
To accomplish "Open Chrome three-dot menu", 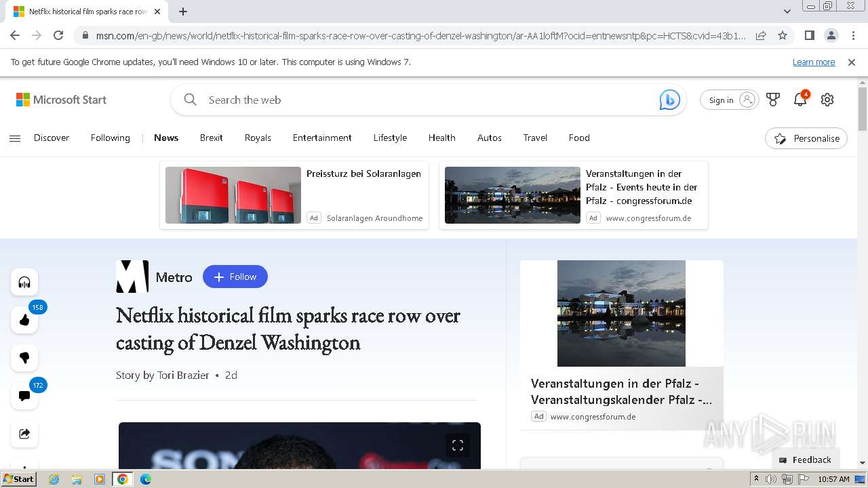I will [x=852, y=35].
